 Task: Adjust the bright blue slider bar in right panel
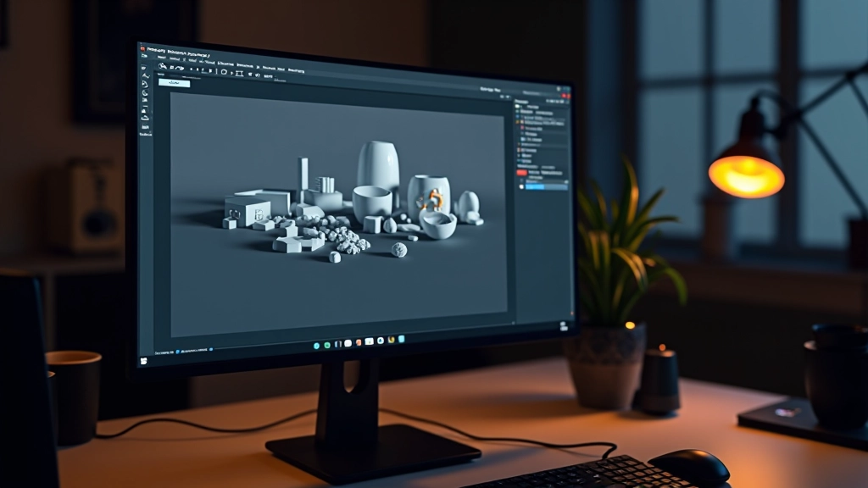[546, 187]
